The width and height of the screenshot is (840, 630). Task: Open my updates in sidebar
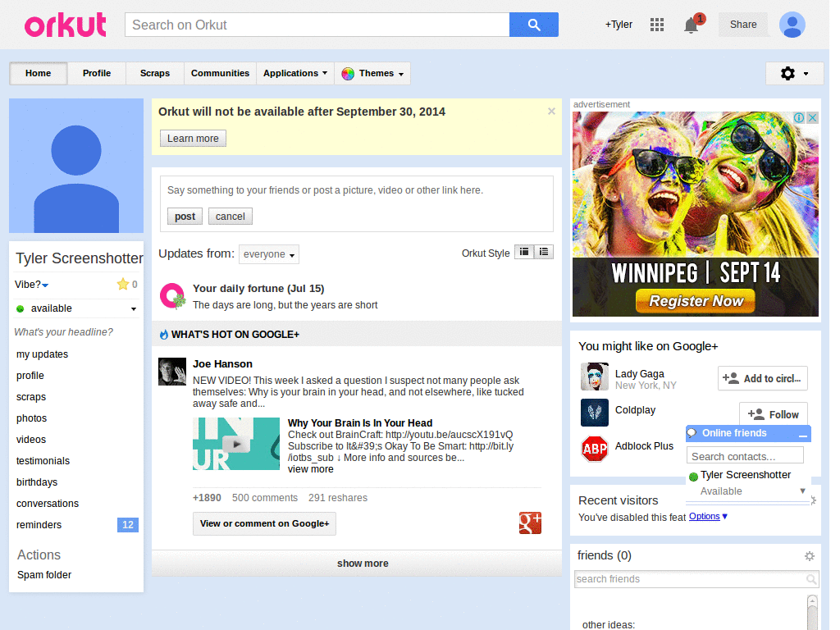(x=43, y=354)
